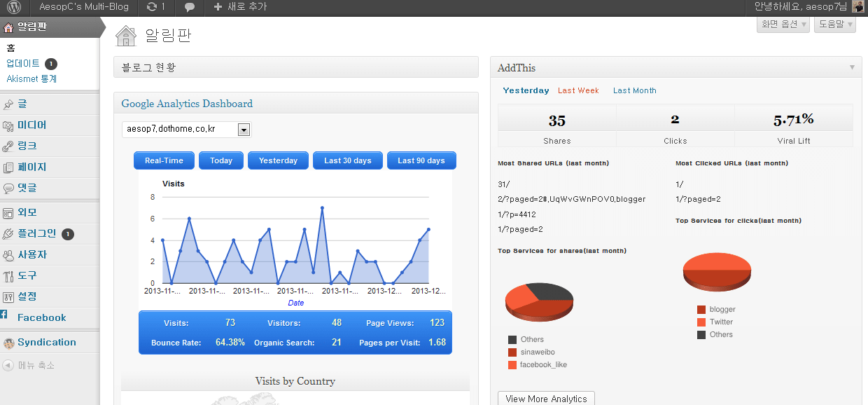868x405 pixels.
Task: Click the Twitter legend color swatch
Action: click(x=701, y=322)
